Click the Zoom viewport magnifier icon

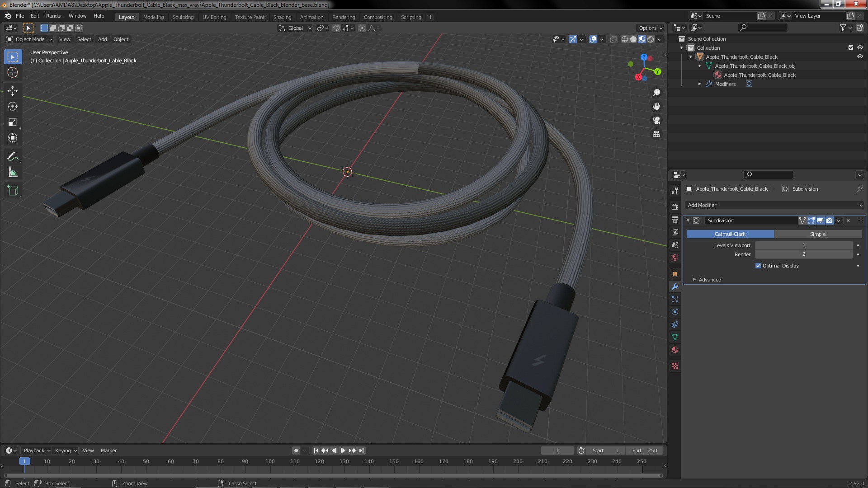(x=656, y=93)
